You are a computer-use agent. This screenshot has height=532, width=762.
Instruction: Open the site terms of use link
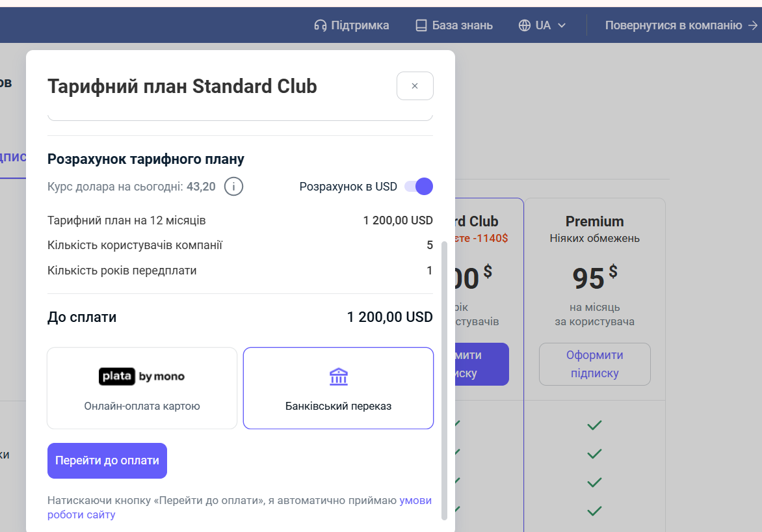click(x=416, y=501)
